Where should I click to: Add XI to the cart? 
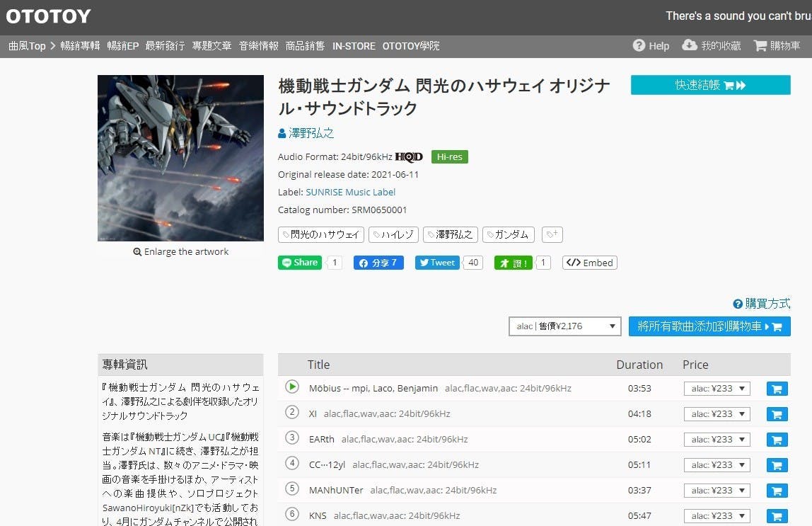tap(777, 414)
